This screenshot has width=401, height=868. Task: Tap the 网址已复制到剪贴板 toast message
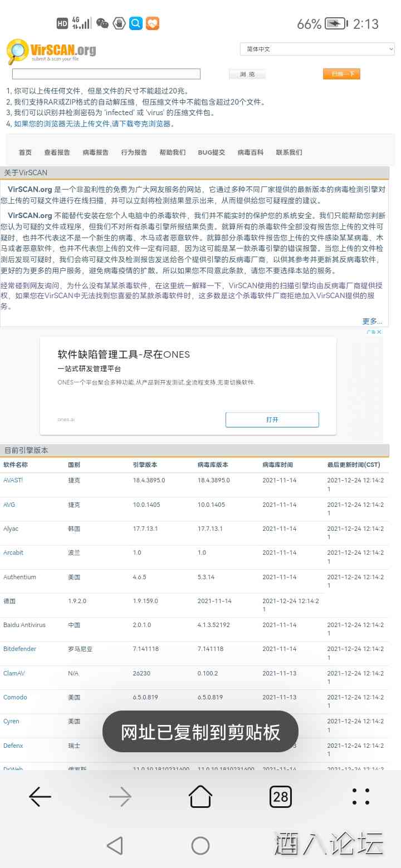click(200, 732)
